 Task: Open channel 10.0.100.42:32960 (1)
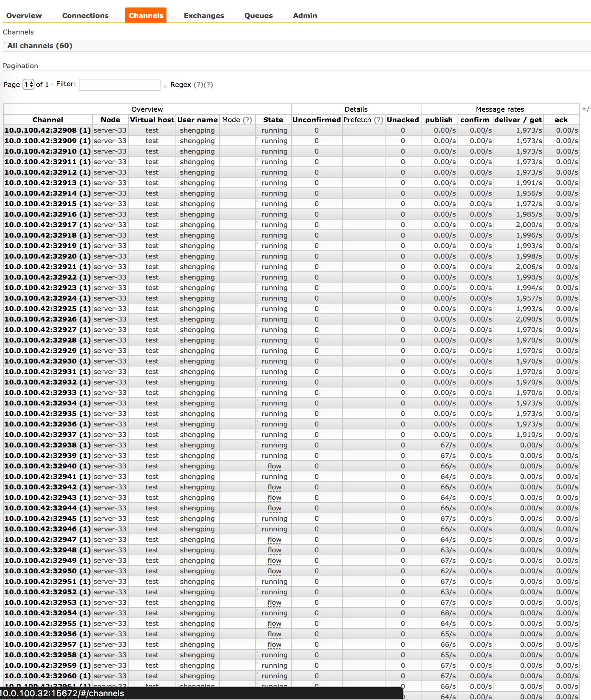click(x=48, y=676)
